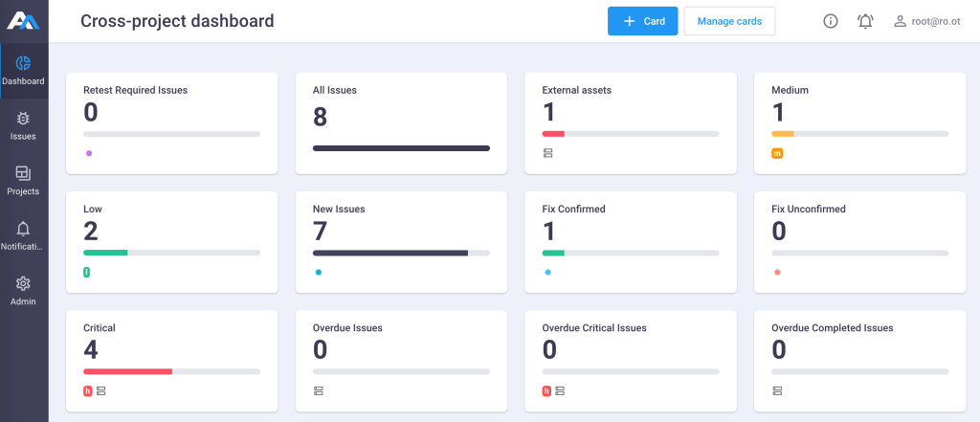980x422 pixels.
Task: Open the Critical card title
Action: pos(100,327)
